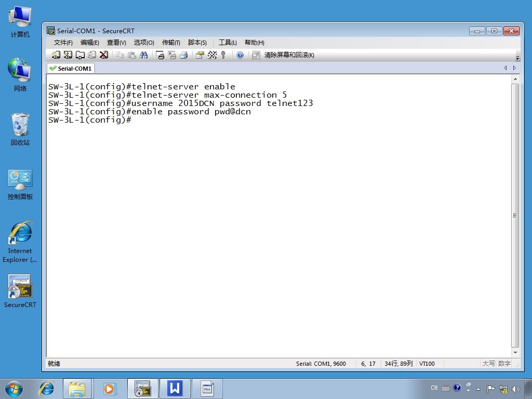Click the Paste toolbar icon
This screenshot has height=399, width=532.
pyautogui.click(x=132, y=55)
